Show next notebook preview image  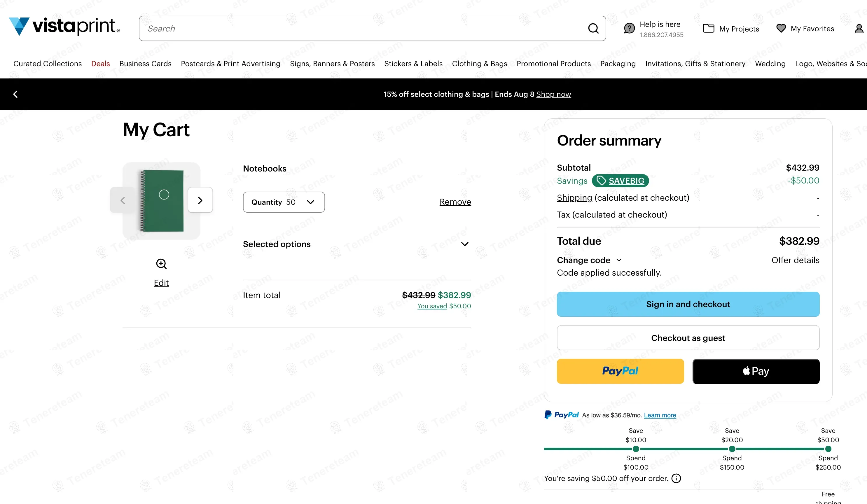pyautogui.click(x=200, y=200)
